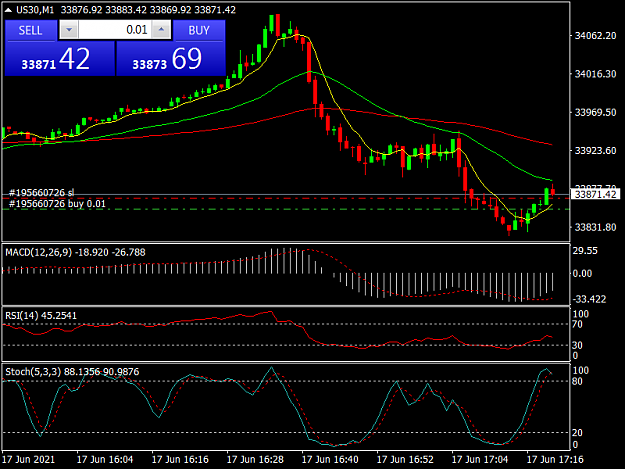This screenshot has height=469, width=625.
Task: Click MACD scale value -33.422
Action: pyautogui.click(x=589, y=299)
